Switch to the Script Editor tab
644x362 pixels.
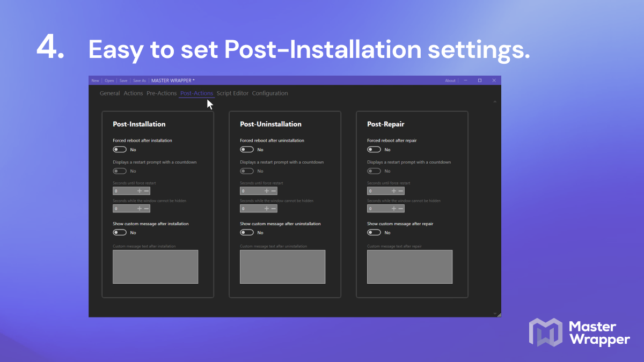point(232,93)
